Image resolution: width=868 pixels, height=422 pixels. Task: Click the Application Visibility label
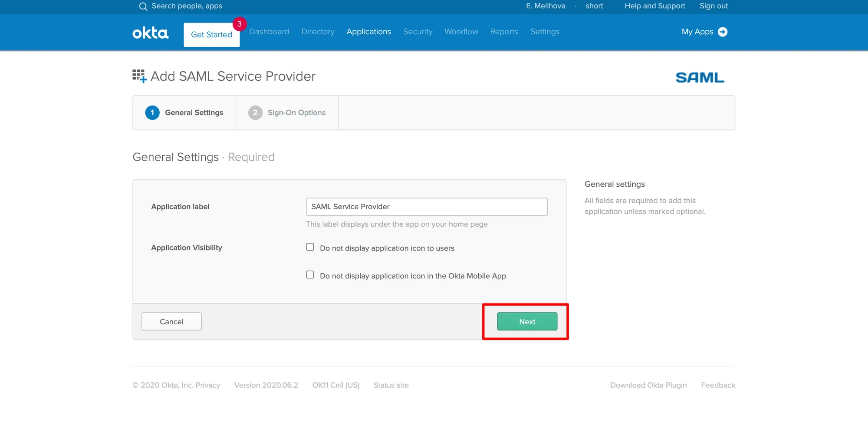point(187,247)
